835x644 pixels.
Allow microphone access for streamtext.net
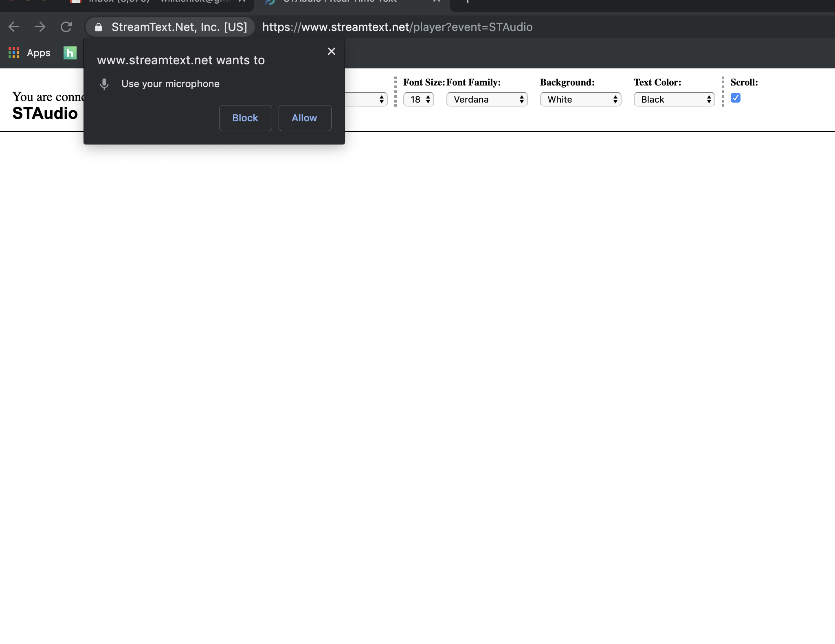coord(304,118)
